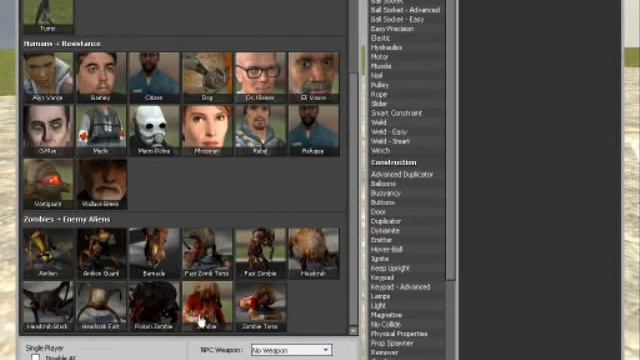This screenshot has width=640, height=360.
Task: Spawn the Dog NPC
Action: [207, 77]
